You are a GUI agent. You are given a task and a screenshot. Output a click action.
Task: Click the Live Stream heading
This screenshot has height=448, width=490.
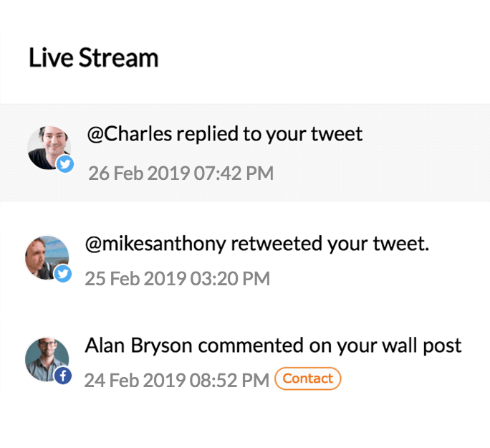point(94,57)
